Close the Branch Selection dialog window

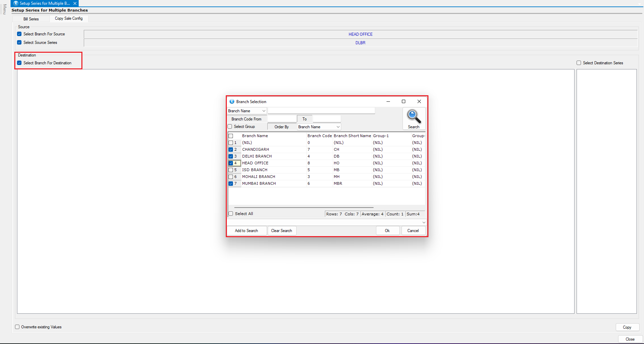click(419, 101)
